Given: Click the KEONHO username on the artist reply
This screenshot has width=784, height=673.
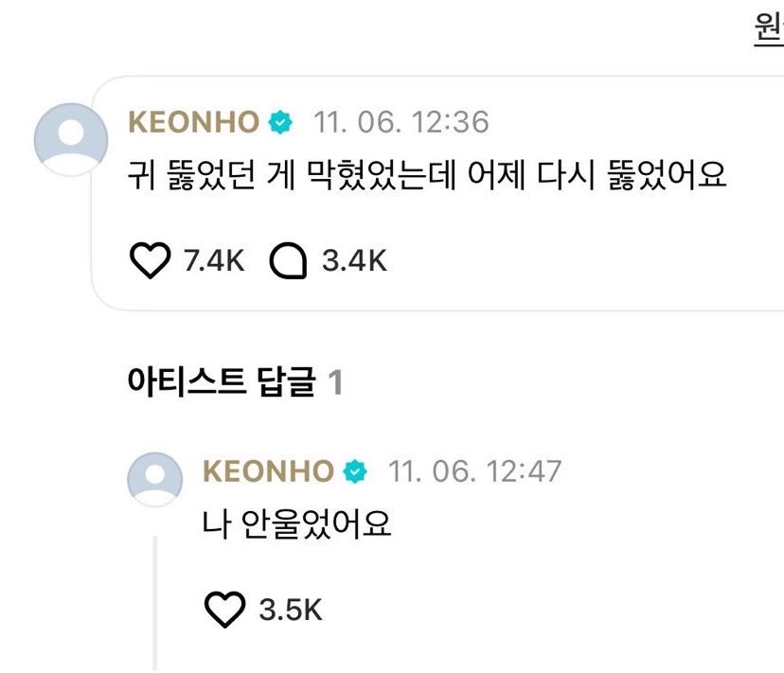Looking at the screenshot, I should [268, 471].
